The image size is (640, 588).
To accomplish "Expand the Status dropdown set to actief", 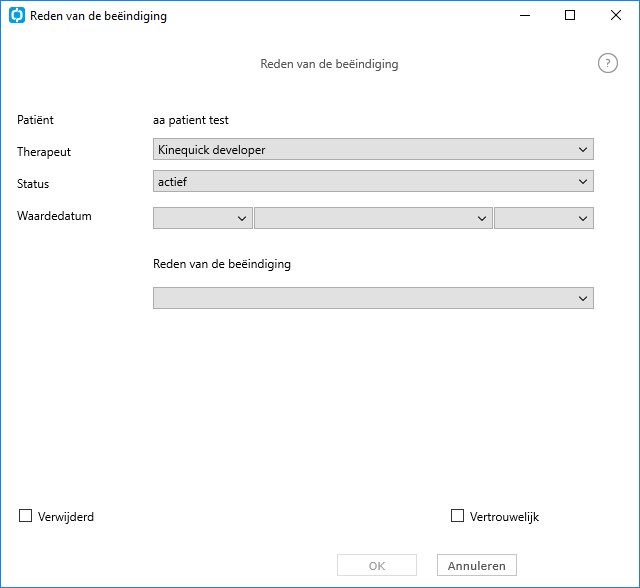I will (x=373, y=181).
